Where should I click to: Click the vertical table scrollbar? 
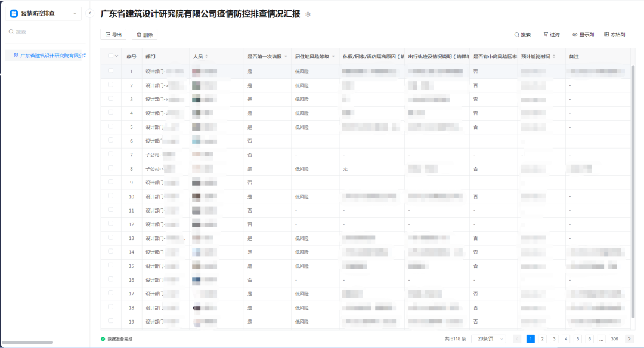(633, 191)
